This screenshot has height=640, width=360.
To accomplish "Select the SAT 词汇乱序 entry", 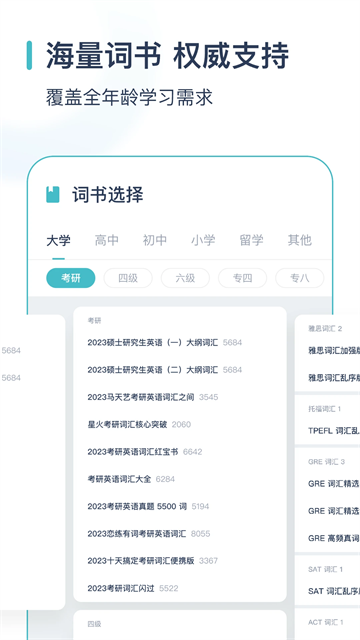I will pos(334,591).
